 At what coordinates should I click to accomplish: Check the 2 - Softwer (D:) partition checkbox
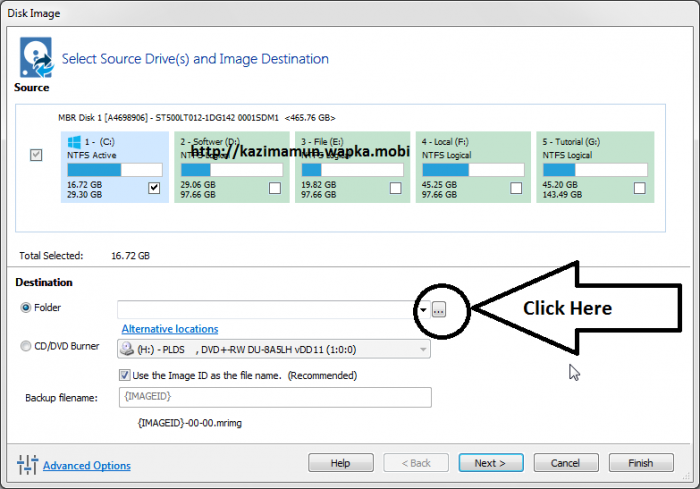point(275,188)
